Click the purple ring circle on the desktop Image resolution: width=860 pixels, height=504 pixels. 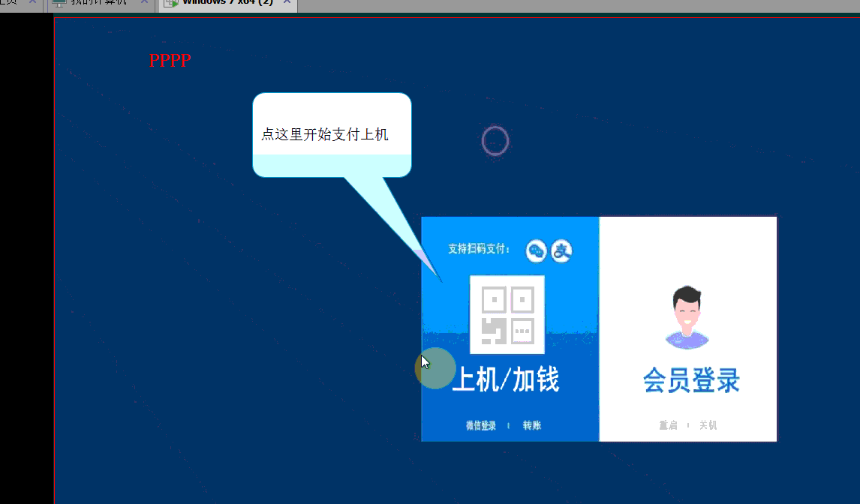click(495, 141)
